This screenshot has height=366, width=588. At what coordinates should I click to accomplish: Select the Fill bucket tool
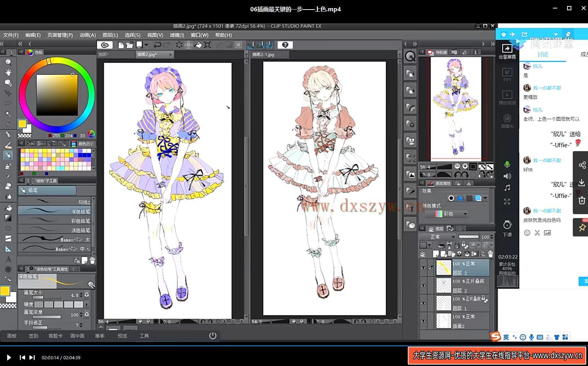tap(8, 208)
